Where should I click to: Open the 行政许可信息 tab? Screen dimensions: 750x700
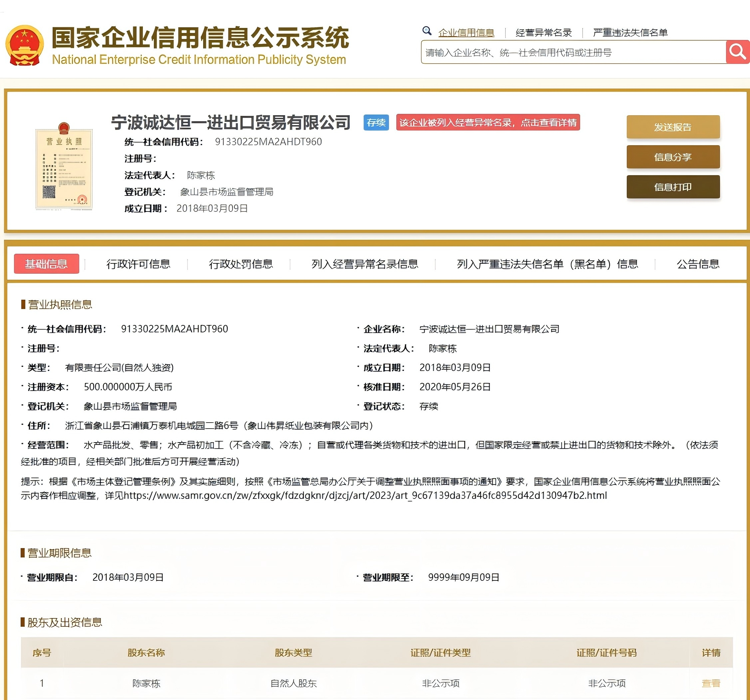pyautogui.click(x=138, y=264)
